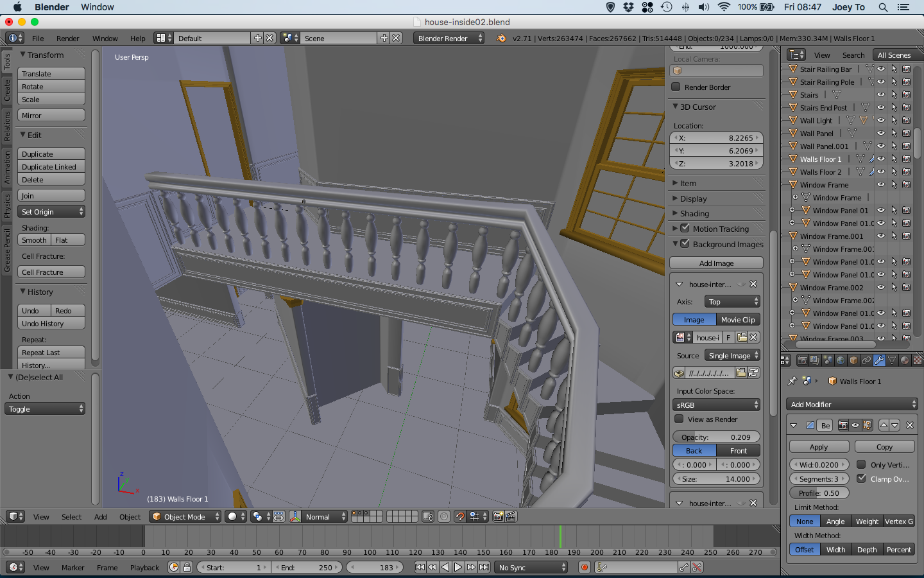
Task: Hide the Wall Panel object via eye icon
Action: tap(881, 133)
